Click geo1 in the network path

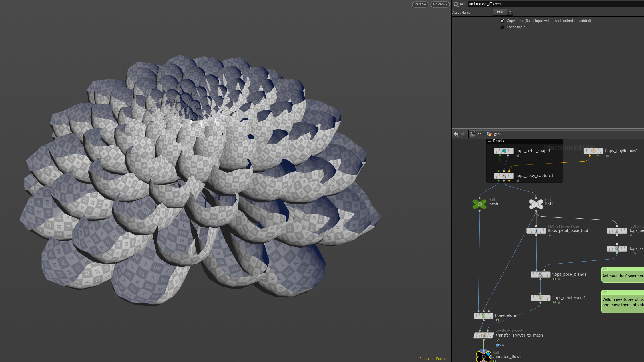495,134
